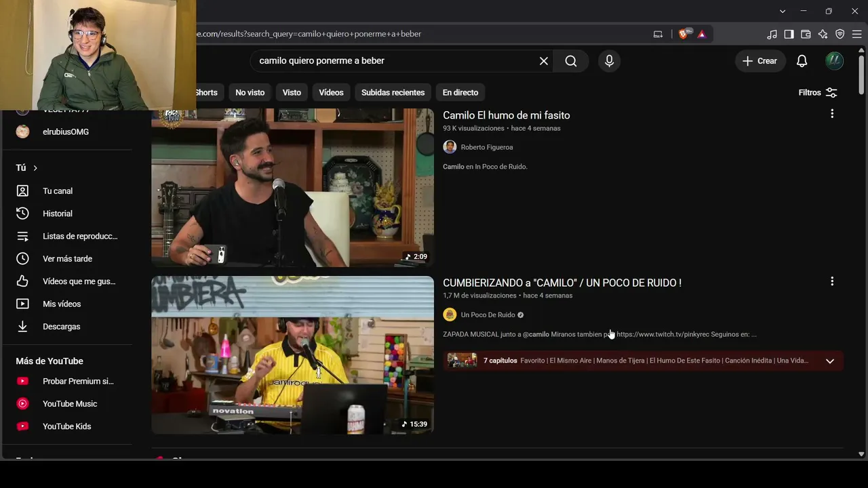Open the Leo AI sparkle icon
Viewport: 868px width, 488px height.
click(823, 34)
